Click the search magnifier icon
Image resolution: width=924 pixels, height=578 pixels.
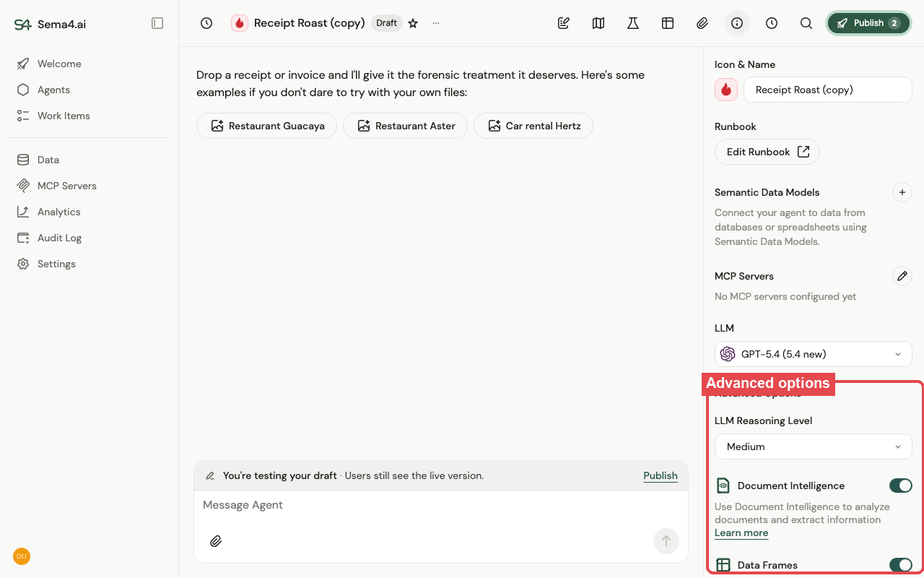pyautogui.click(x=806, y=23)
